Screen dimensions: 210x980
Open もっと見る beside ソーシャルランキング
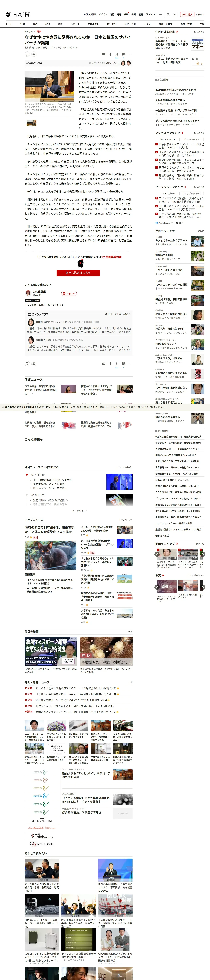click(x=199, y=187)
